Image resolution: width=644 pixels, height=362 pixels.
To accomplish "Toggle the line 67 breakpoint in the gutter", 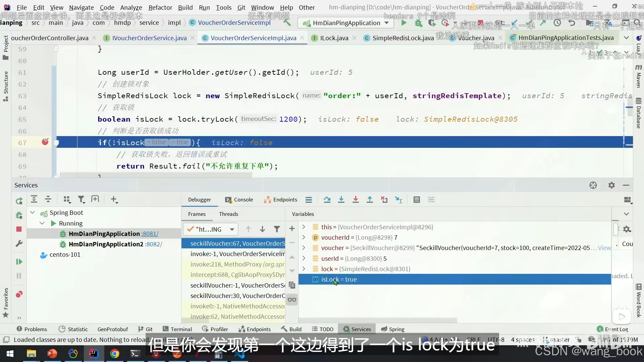I will pyautogui.click(x=45, y=142).
